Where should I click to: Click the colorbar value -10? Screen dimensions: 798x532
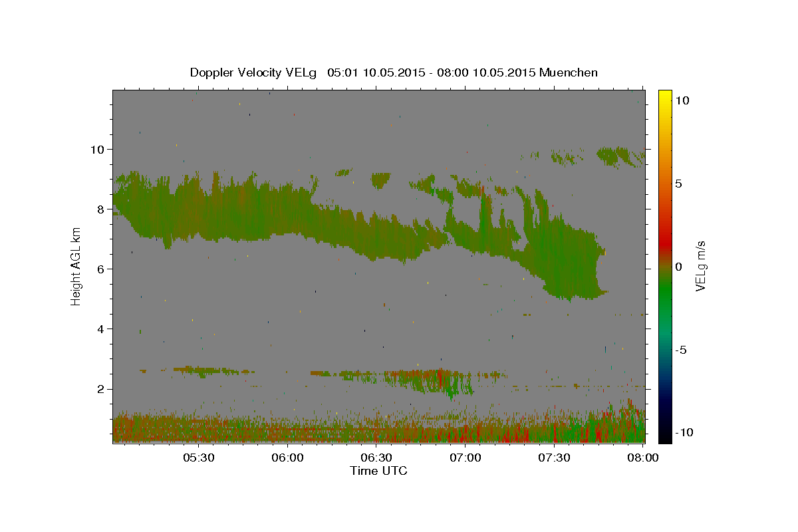(x=683, y=433)
